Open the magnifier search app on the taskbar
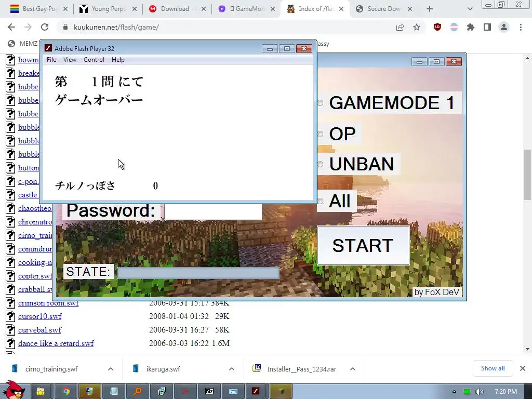The image size is (532, 399). pos(138,392)
